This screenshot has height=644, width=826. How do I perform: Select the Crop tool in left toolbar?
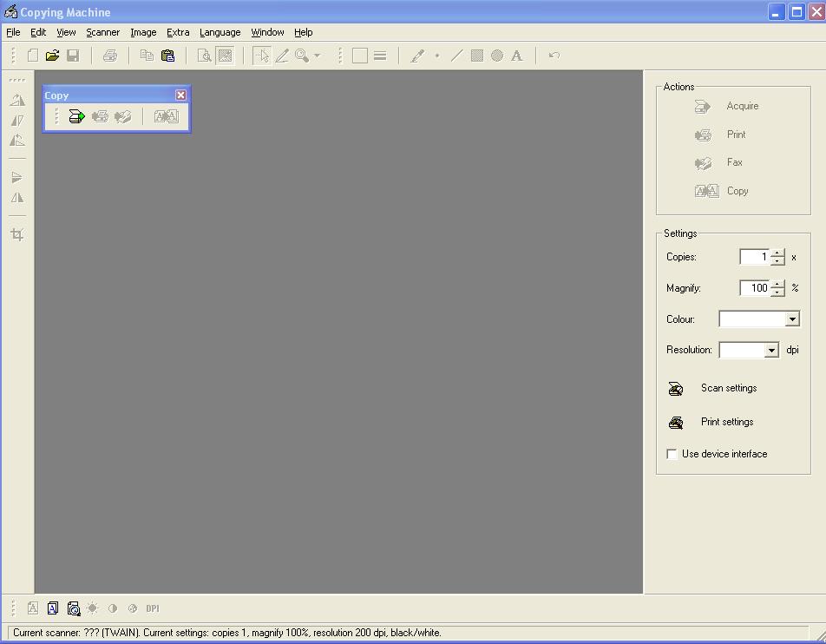[17, 234]
